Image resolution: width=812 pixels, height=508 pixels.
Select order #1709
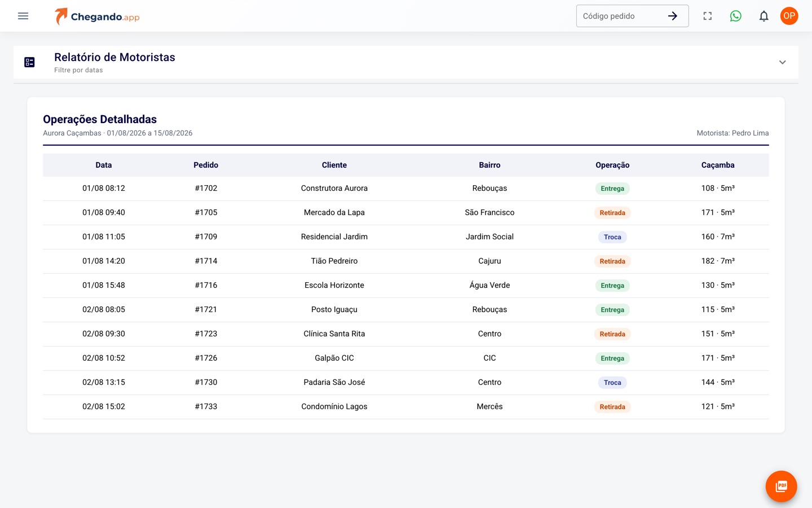(206, 237)
